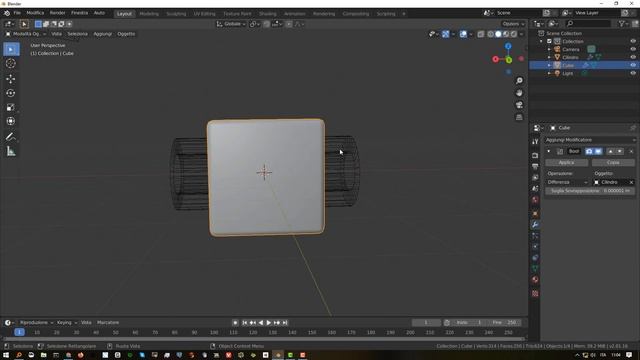Open the Tool settings properties tab
Viewport: 640px width, 360px height.
pos(535,142)
